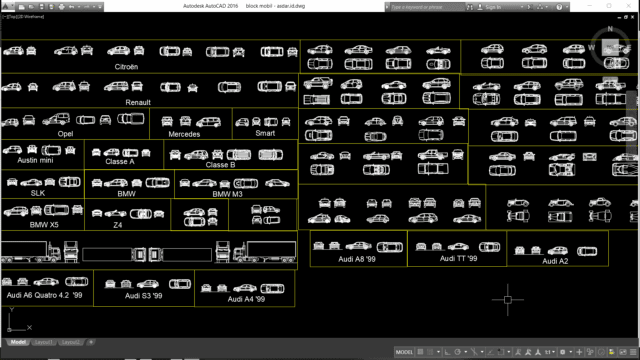Switch to the Model tab
The image size is (640, 360).
tap(18, 342)
